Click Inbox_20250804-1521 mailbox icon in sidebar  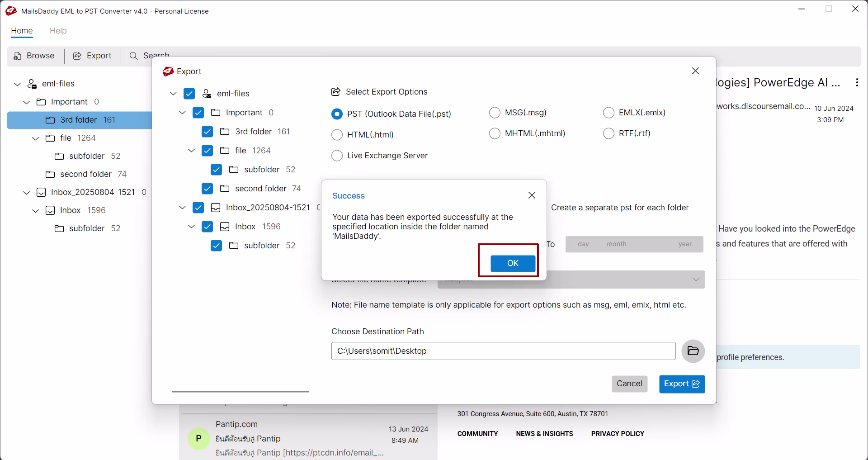pos(41,192)
